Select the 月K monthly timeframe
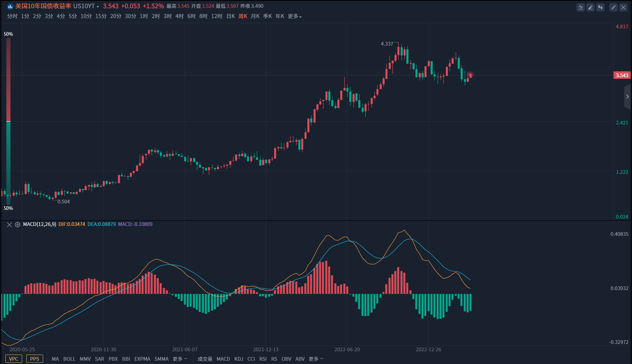632x364 pixels. click(x=255, y=16)
